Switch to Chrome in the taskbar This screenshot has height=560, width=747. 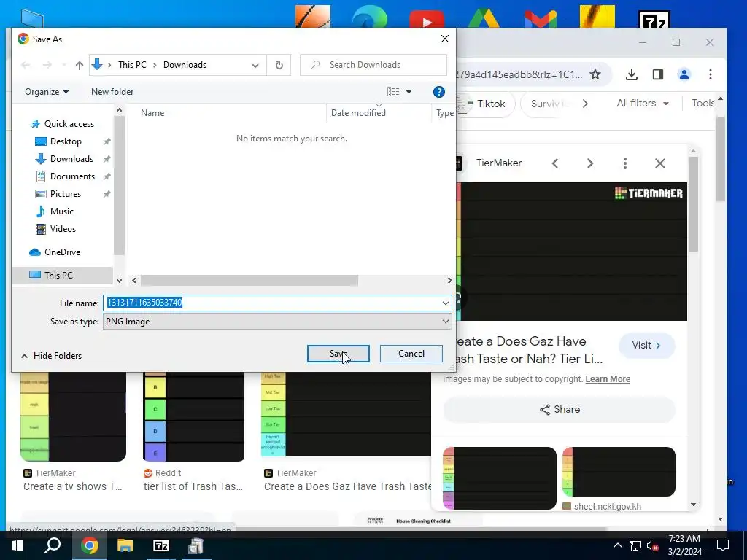[89, 545]
